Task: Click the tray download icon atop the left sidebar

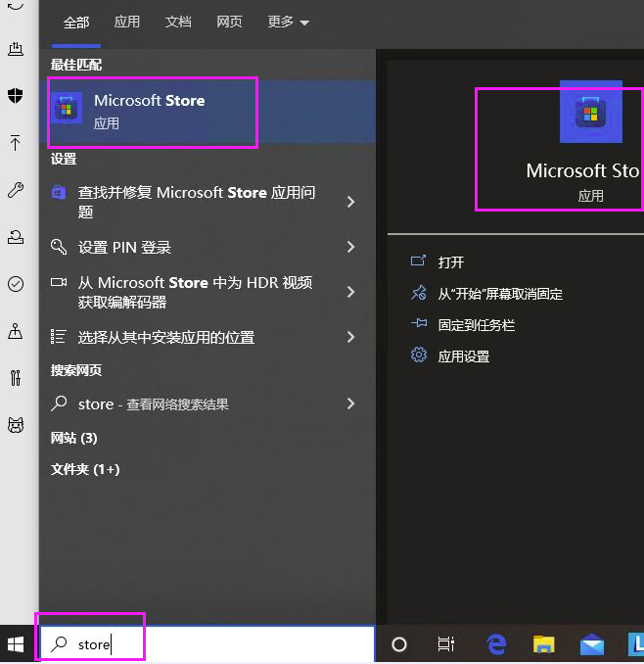Action: (16, 49)
